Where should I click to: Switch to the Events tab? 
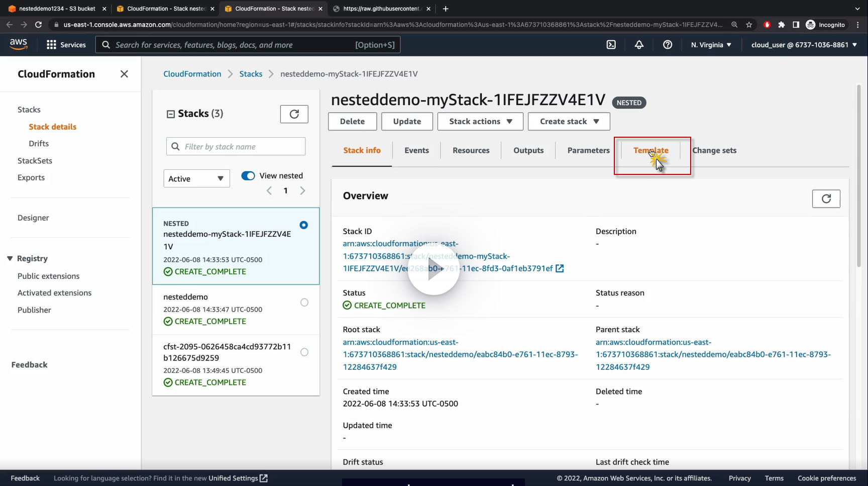pos(416,150)
